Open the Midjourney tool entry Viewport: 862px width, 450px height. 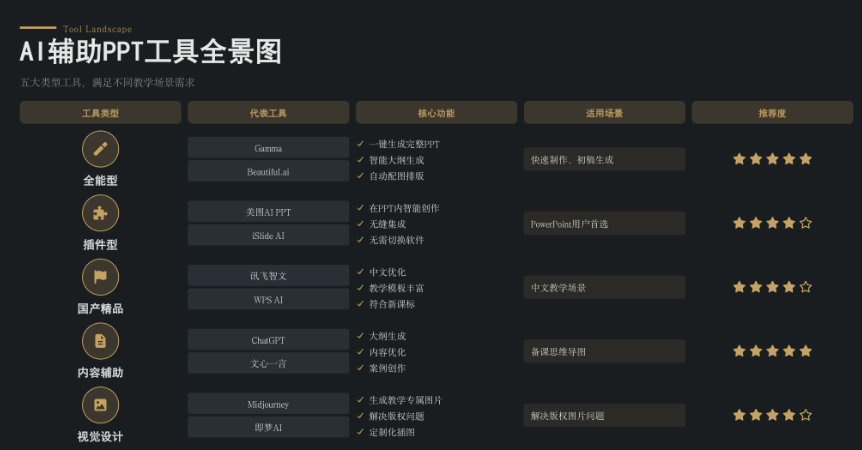268,404
